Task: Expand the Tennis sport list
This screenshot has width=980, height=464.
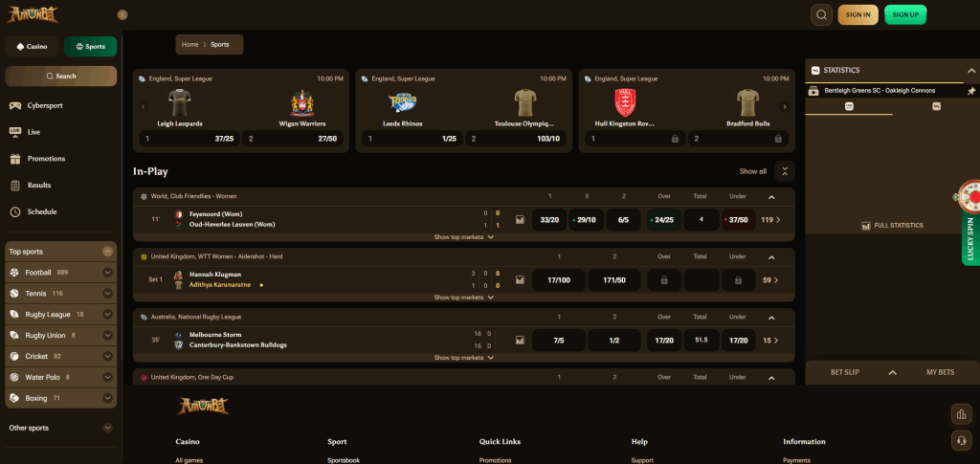Action: (x=107, y=293)
